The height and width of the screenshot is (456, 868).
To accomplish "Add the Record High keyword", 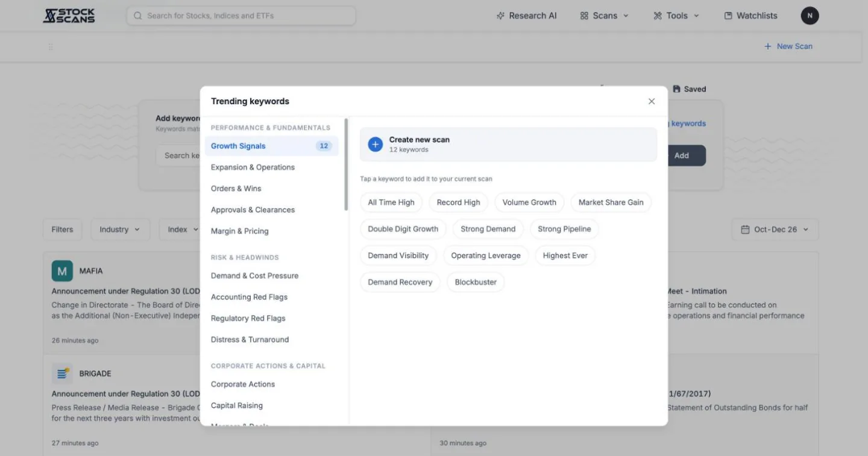I will click(x=459, y=202).
